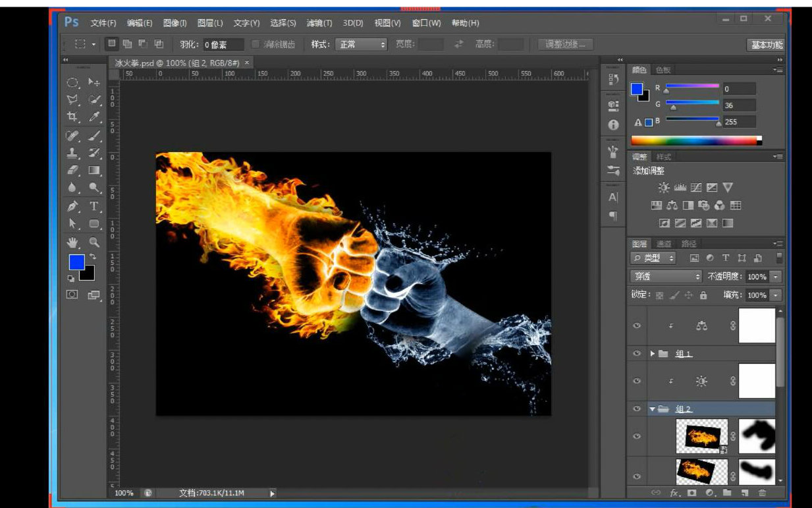Select the Zoom tool in toolbox
The image size is (812, 508).
94,242
